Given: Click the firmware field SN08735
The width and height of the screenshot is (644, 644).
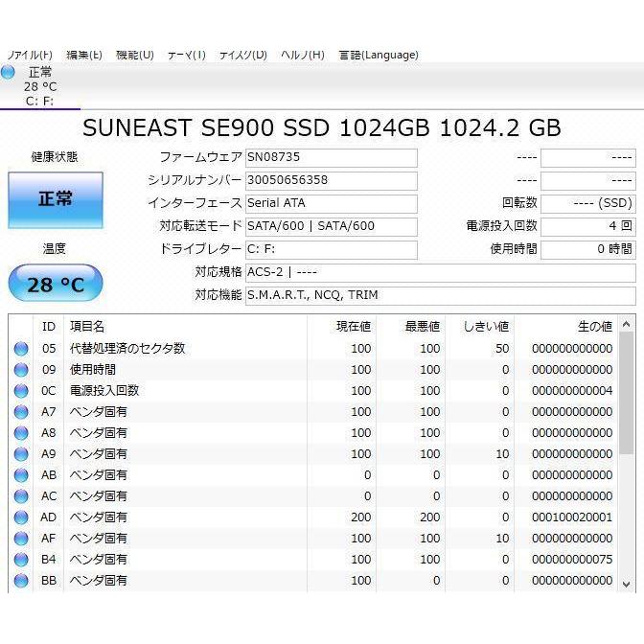Looking at the screenshot, I should coord(331,158).
